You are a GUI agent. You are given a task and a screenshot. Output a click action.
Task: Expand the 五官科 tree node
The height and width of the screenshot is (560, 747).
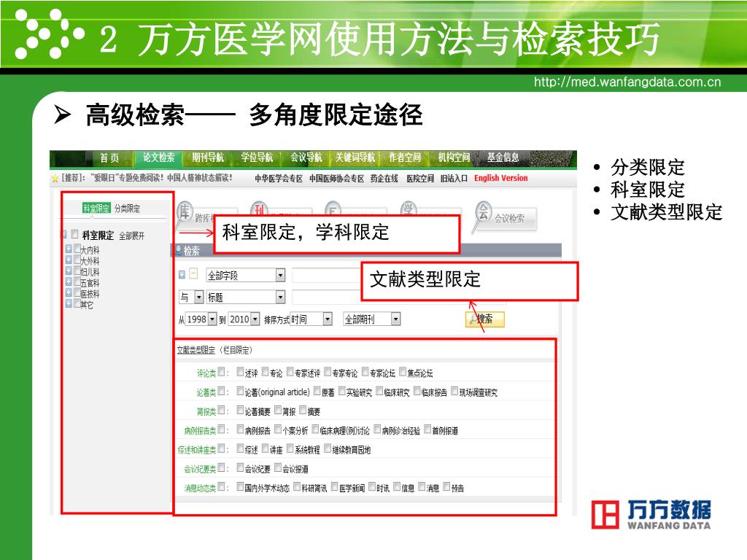click(x=69, y=281)
